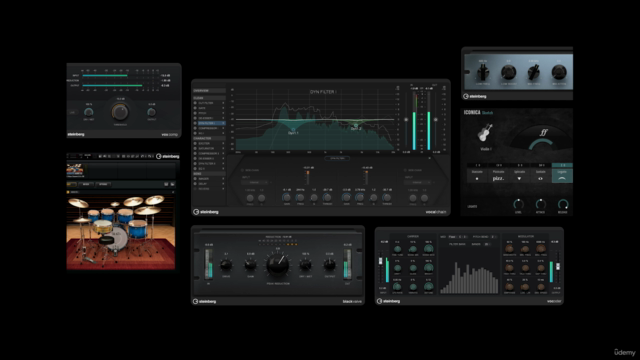640x360 pixels.
Task: Toggle the GATE module power button
Action: [x=196, y=108]
